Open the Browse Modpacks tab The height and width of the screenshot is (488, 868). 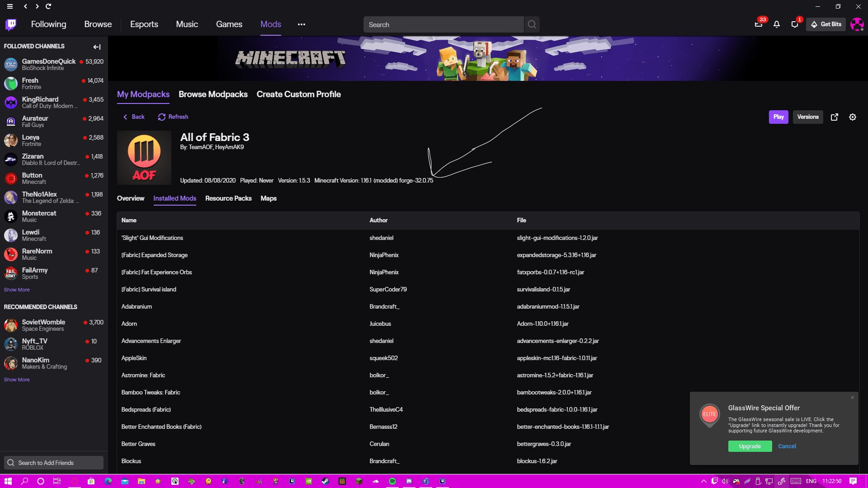click(x=213, y=94)
